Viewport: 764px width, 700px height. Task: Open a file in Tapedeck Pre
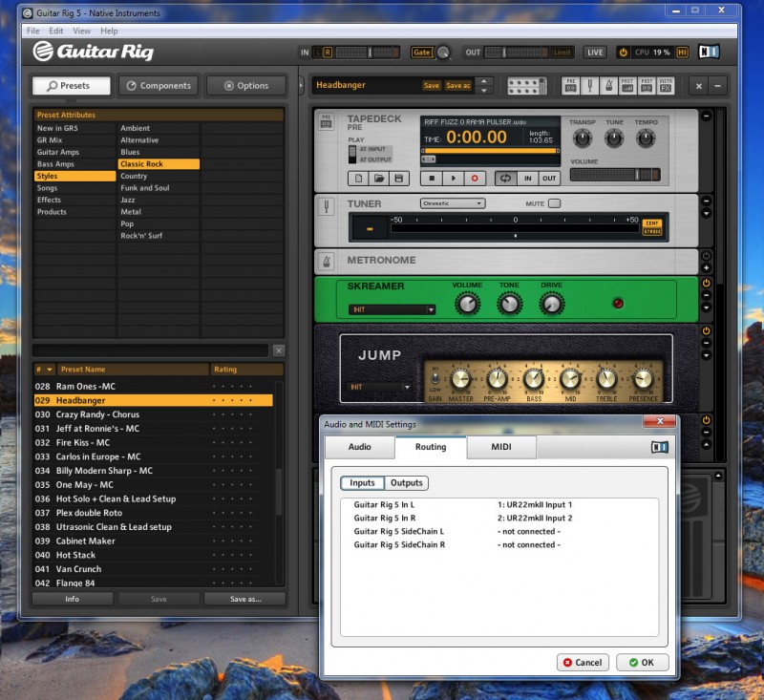click(378, 179)
